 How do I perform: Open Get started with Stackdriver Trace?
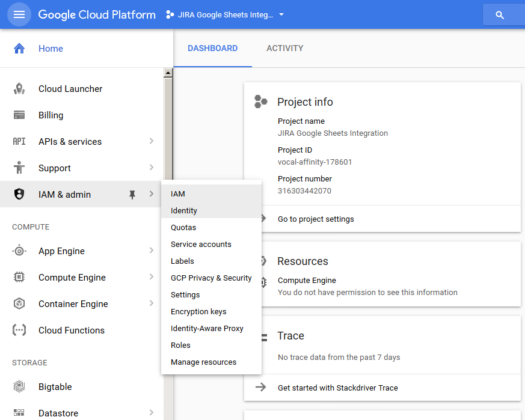pyautogui.click(x=337, y=388)
